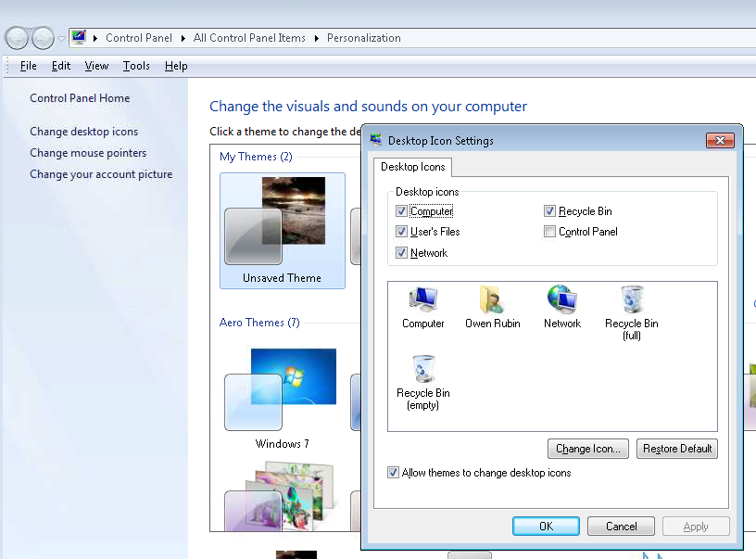Expand the recent pages dropdown arrow
The image size is (756, 559).
[x=61, y=38]
